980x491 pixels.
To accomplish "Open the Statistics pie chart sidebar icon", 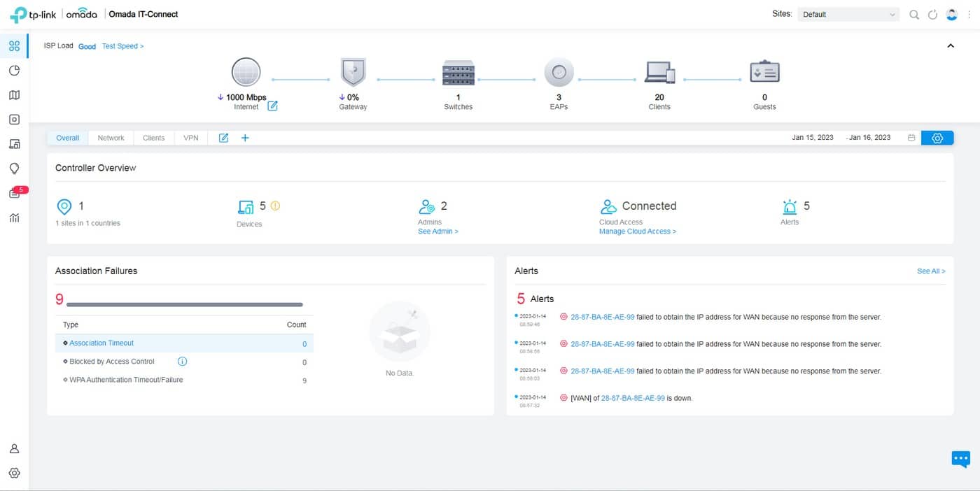I will pos(14,71).
